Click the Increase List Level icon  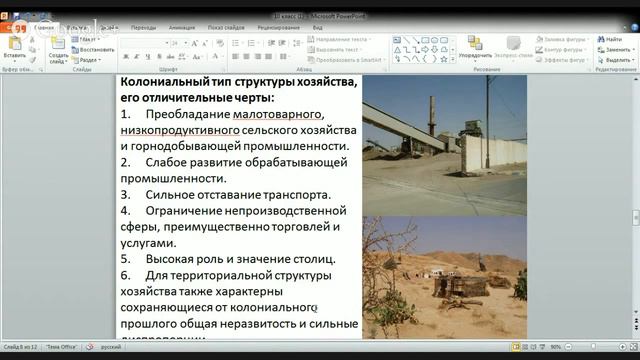point(282,43)
